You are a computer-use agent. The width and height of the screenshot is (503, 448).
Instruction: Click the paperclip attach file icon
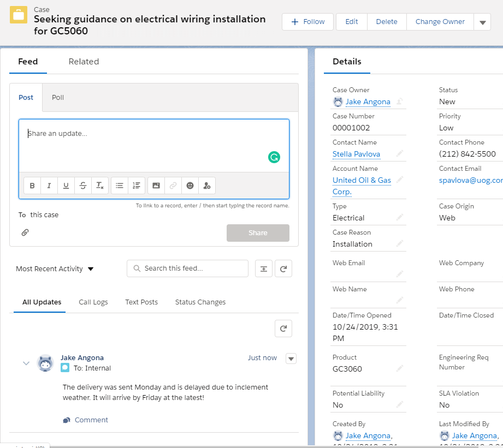point(25,232)
